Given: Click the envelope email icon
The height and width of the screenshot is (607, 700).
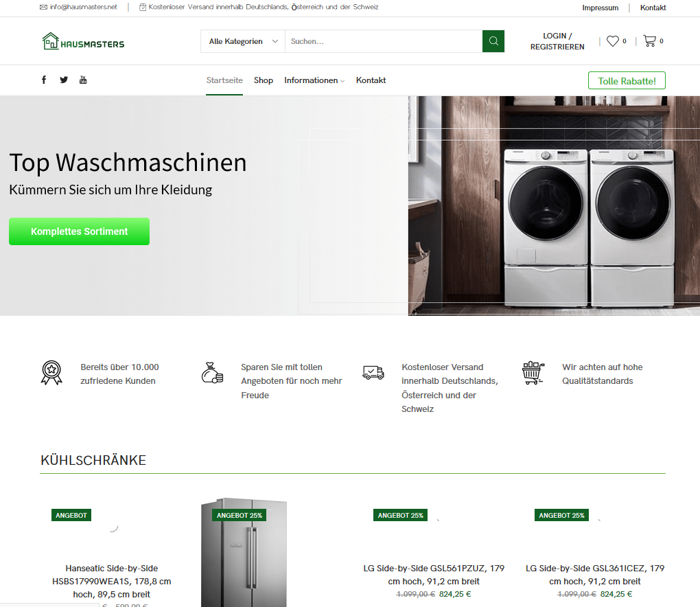Looking at the screenshot, I should pyautogui.click(x=43, y=7).
